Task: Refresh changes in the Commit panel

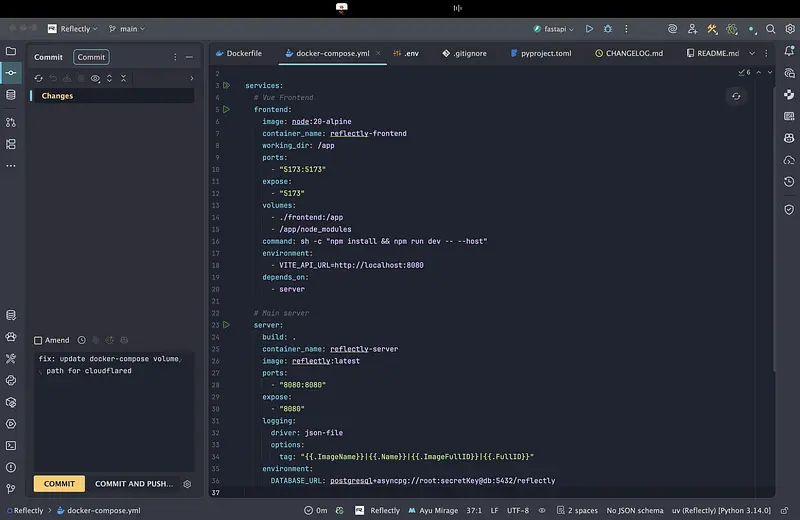Action: click(x=39, y=78)
